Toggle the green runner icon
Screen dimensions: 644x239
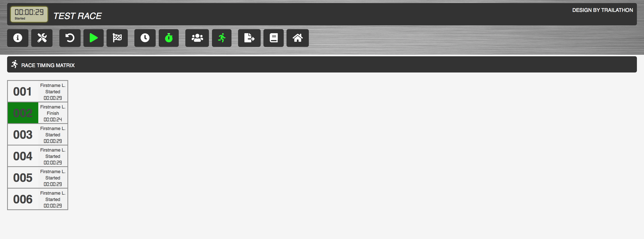222,38
